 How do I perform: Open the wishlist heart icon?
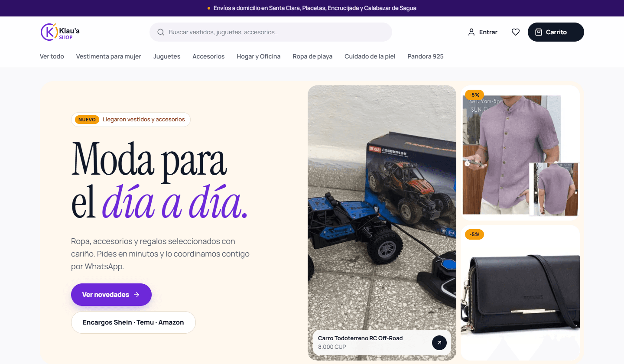pos(516,32)
